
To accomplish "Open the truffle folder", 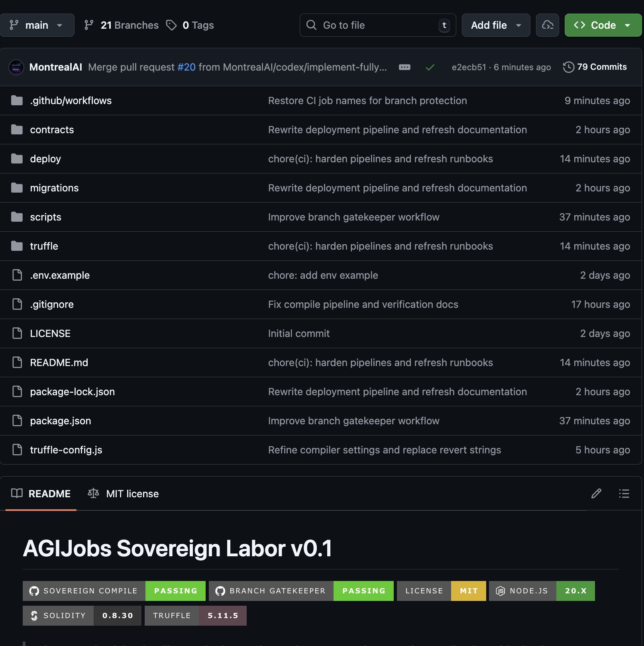I will coord(44,246).
